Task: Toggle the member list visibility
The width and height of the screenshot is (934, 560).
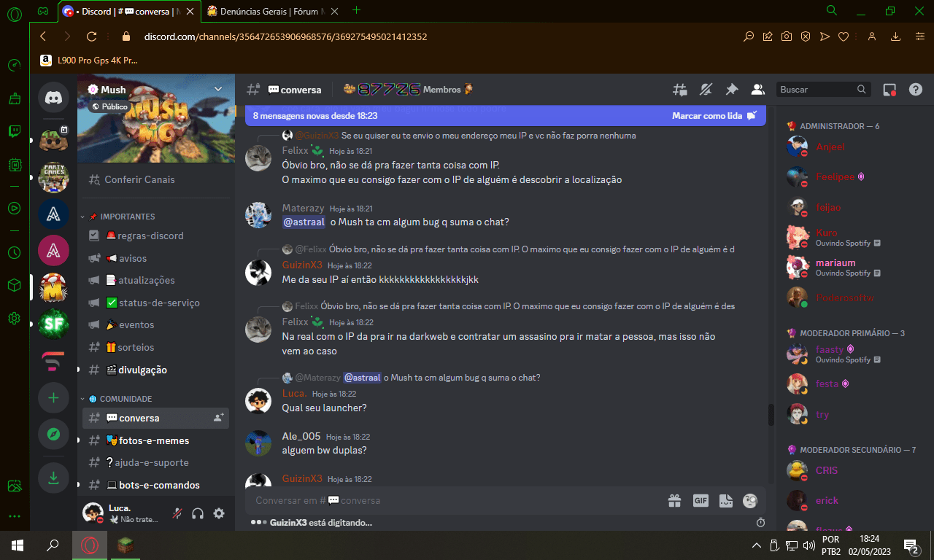Action: coord(757,90)
